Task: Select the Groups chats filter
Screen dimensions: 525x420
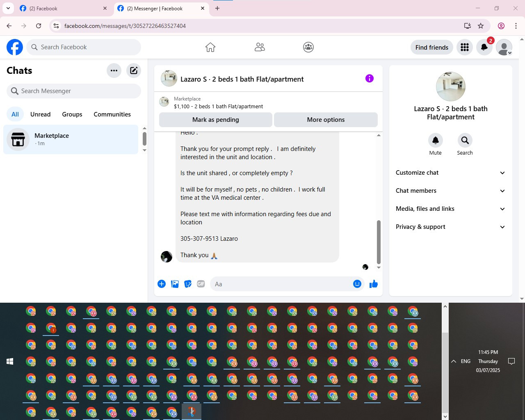Action: point(72,114)
